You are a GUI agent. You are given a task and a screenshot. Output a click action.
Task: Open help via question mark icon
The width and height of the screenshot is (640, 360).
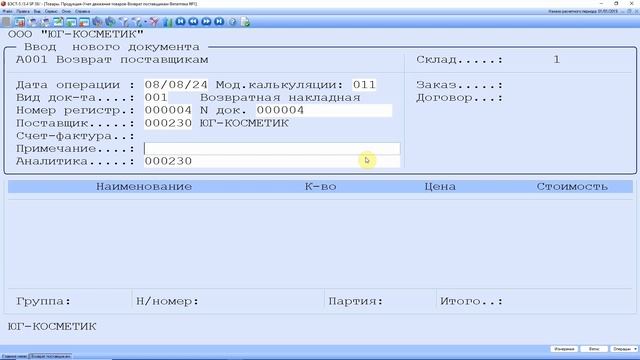pos(232,22)
